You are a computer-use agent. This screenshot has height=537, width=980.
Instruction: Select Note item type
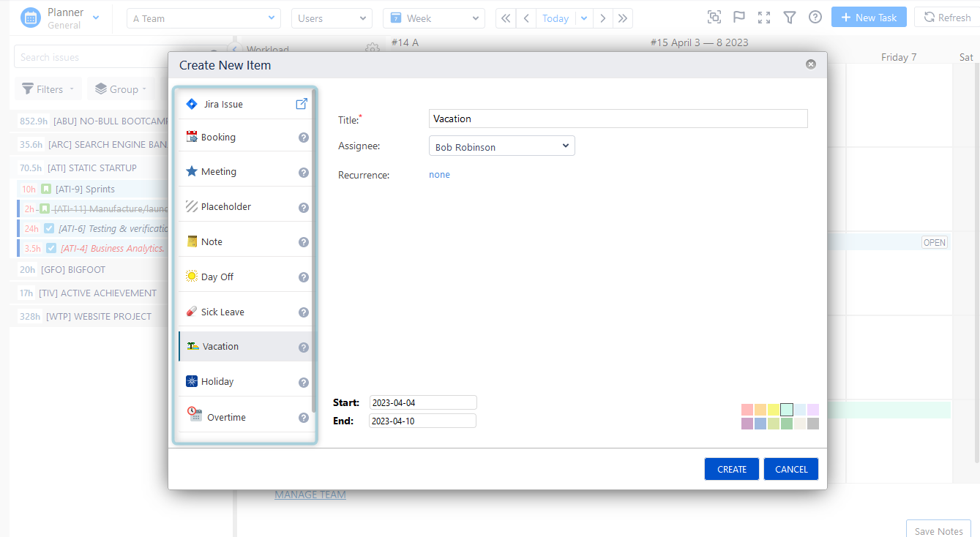pyautogui.click(x=246, y=242)
